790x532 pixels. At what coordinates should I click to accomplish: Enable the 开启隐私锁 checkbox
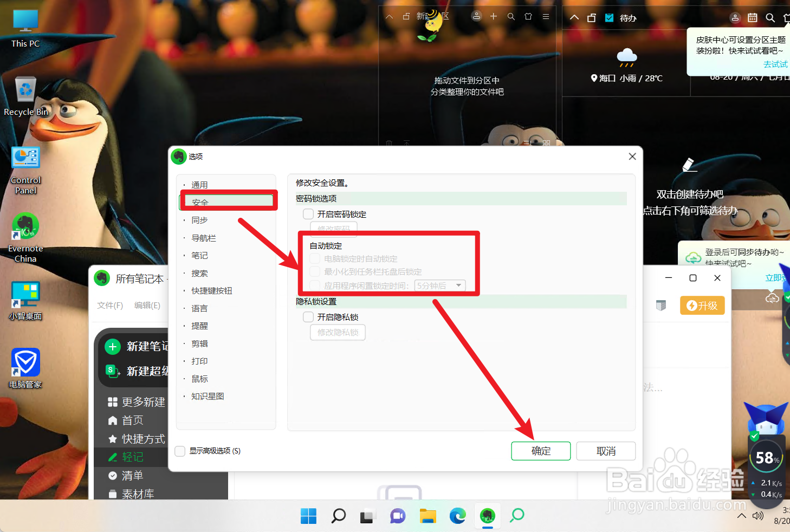[x=308, y=317]
